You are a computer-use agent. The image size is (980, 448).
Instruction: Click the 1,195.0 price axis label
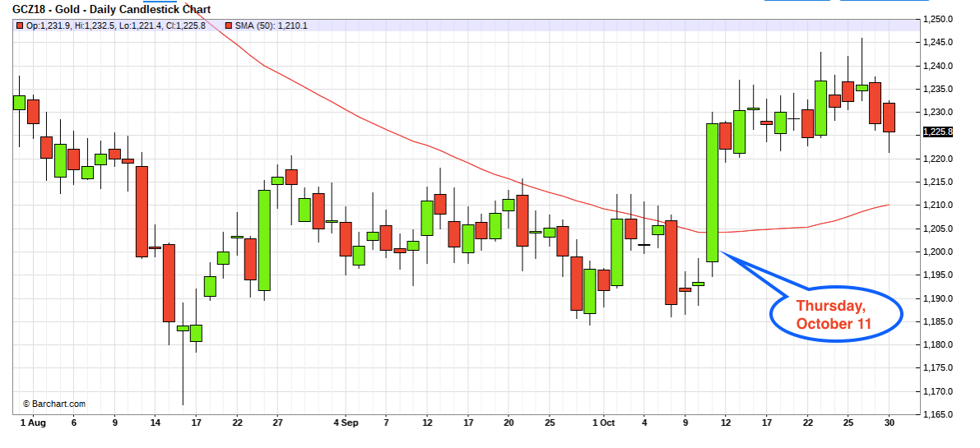point(938,275)
